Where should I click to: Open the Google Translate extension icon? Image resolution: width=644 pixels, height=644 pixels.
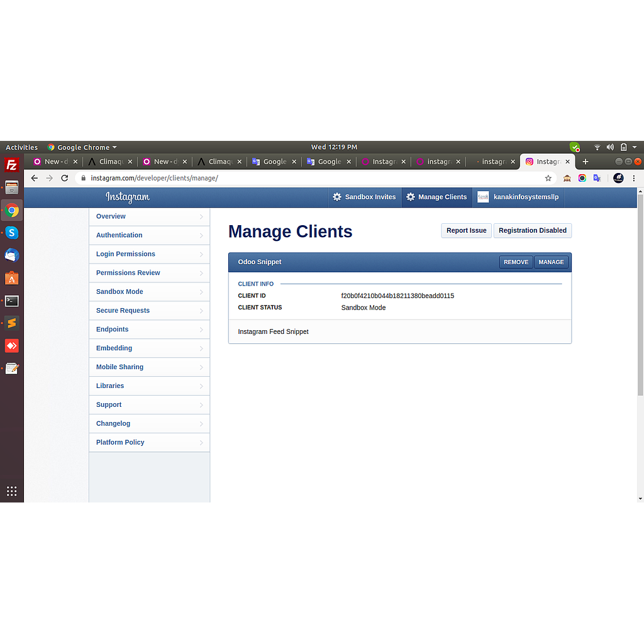click(x=597, y=178)
